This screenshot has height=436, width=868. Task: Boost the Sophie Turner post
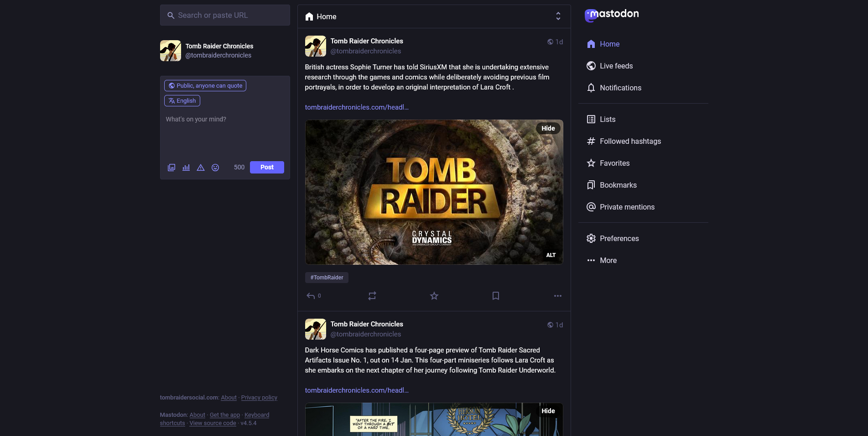(372, 296)
